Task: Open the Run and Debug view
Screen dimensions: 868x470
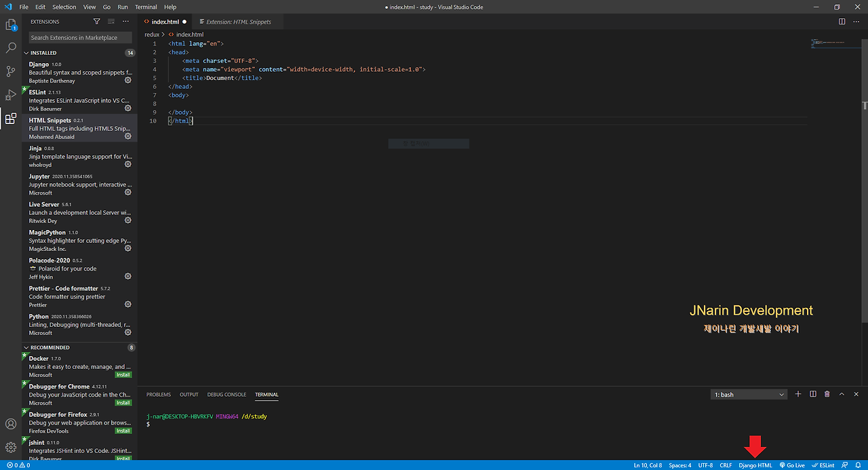Action: (x=11, y=95)
